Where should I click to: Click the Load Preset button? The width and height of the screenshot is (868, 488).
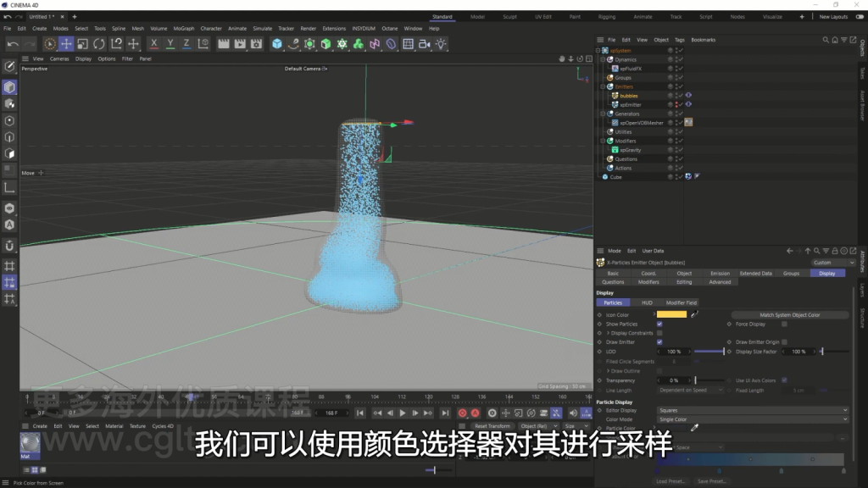(x=670, y=481)
